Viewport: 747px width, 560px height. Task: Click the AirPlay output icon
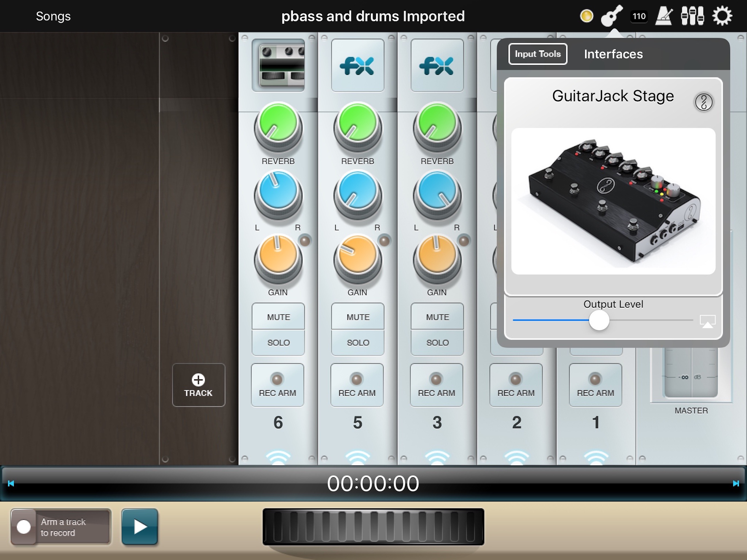(707, 321)
